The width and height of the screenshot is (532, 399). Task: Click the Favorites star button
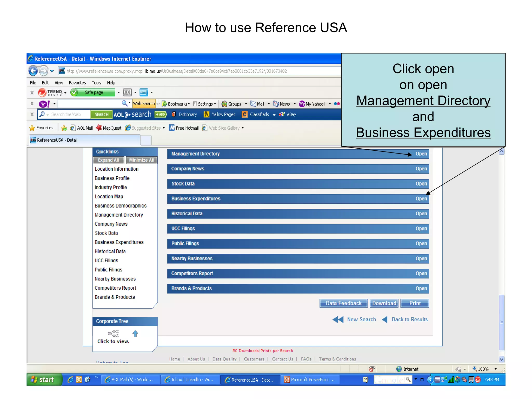coord(41,128)
